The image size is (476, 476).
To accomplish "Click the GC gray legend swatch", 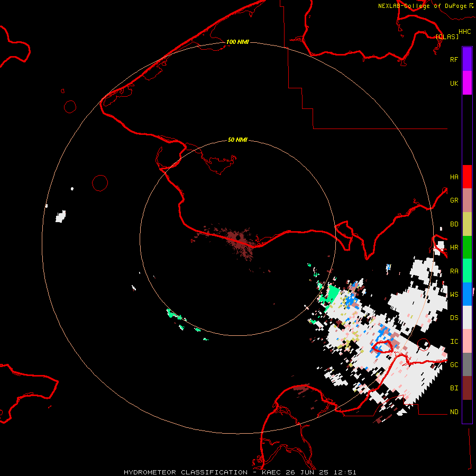I will click(467, 364).
